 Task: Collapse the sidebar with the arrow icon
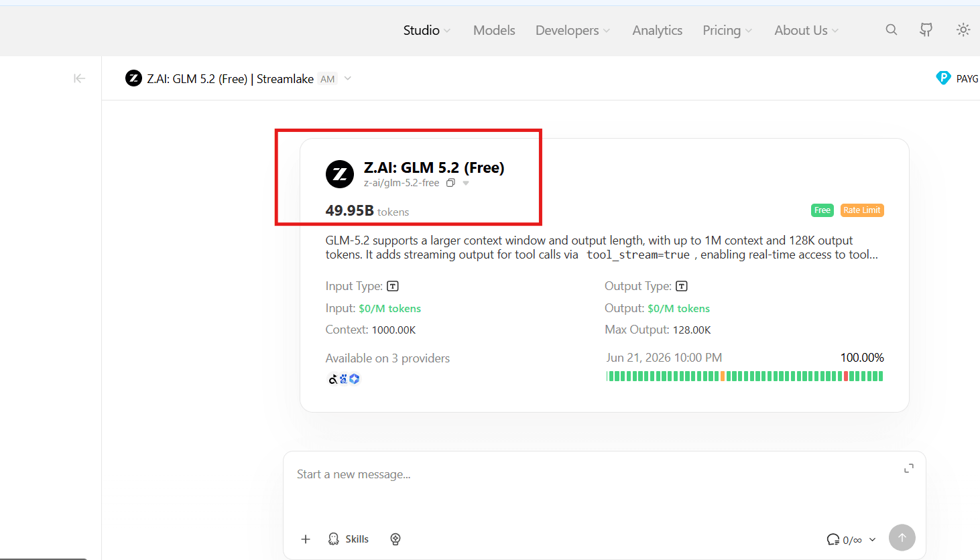coord(79,78)
